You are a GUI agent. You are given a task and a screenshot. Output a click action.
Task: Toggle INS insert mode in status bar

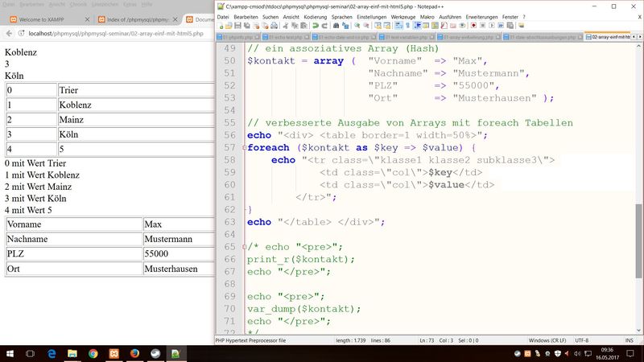pyautogui.click(x=629, y=341)
